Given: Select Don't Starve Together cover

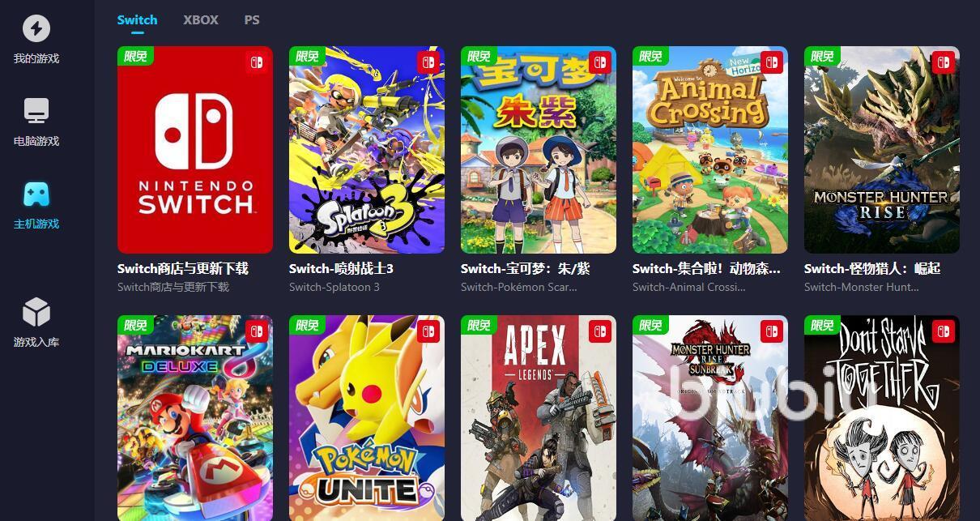Looking at the screenshot, I should click(x=882, y=418).
